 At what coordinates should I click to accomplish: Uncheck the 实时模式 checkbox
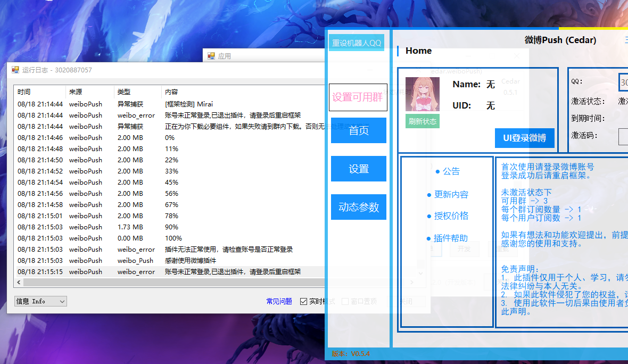(302, 301)
